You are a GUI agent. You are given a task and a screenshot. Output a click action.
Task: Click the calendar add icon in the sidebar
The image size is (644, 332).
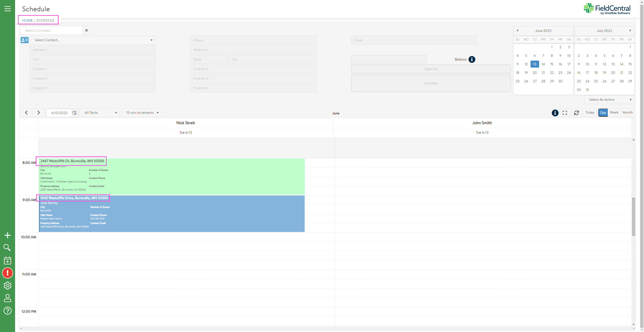pyautogui.click(x=8, y=261)
